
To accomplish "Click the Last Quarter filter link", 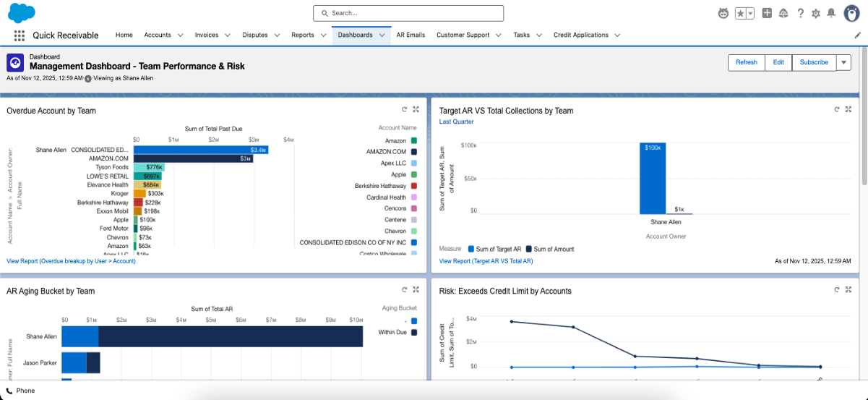I will click(x=457, y=122).
